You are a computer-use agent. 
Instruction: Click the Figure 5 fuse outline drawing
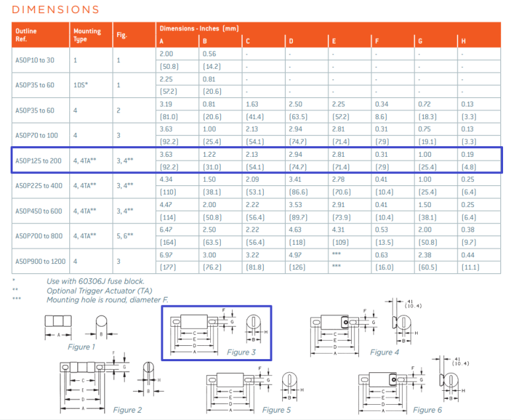[255, 390]
